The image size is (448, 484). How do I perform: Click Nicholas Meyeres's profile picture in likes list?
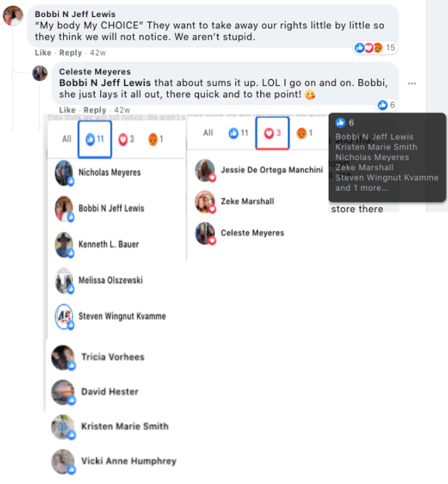pos(64,173)
